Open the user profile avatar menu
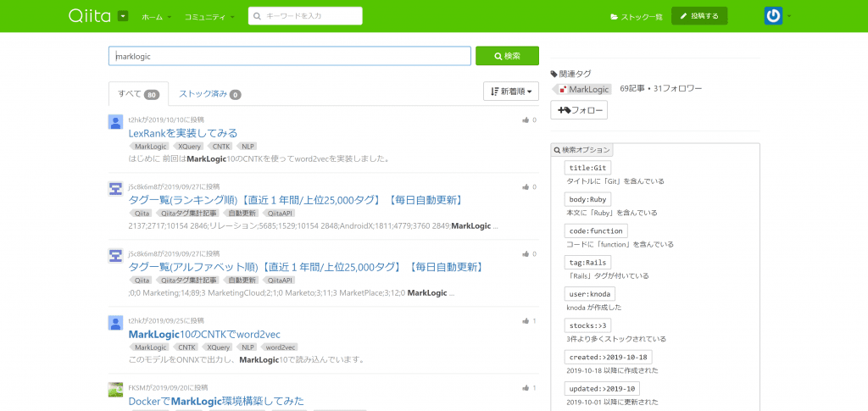This screenshot has height=411, width=868. pos(774,16)
